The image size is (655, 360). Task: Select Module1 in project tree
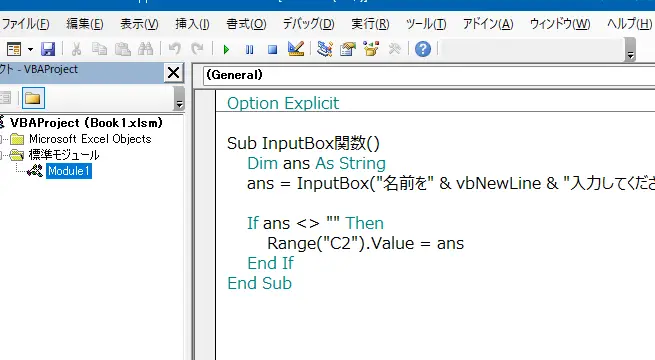[69, 171]
